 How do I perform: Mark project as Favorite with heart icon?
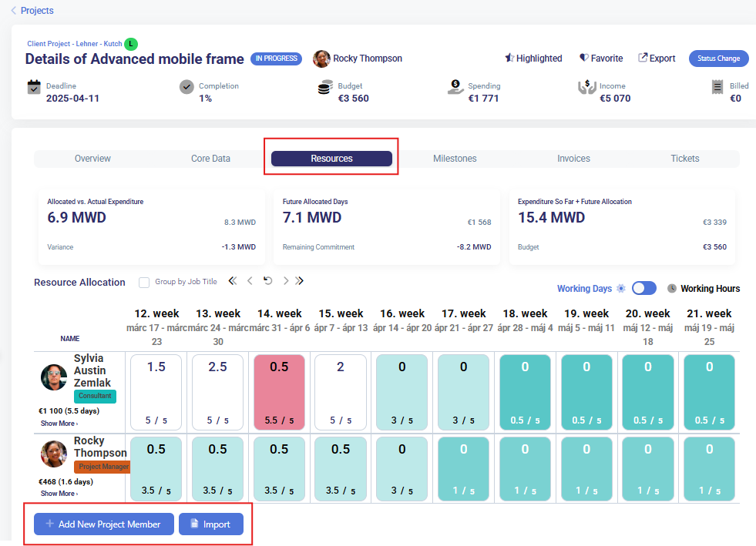point(584,58)
